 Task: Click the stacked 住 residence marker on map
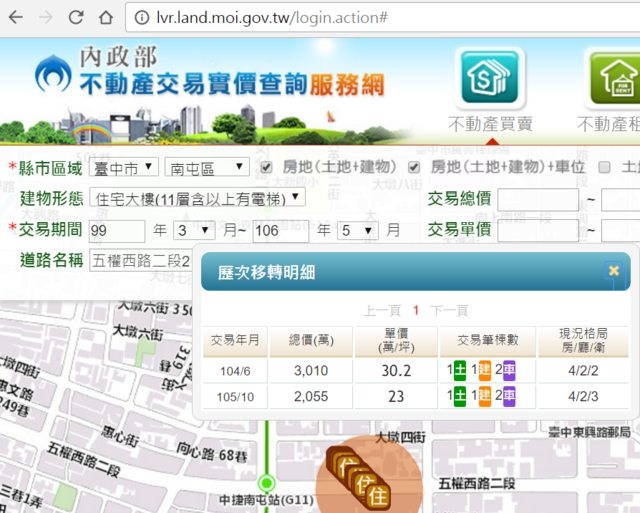click(x=359, y=477)
